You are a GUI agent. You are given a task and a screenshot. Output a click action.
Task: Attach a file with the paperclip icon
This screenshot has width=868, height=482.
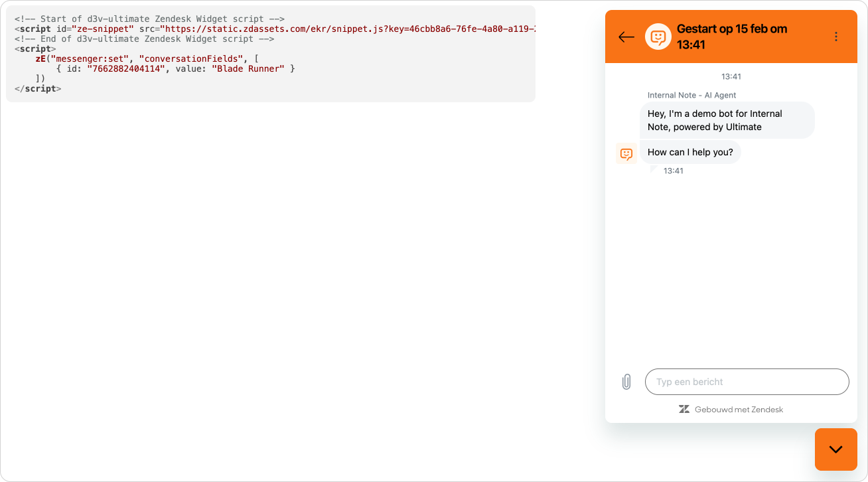click(x=626, y=382)
